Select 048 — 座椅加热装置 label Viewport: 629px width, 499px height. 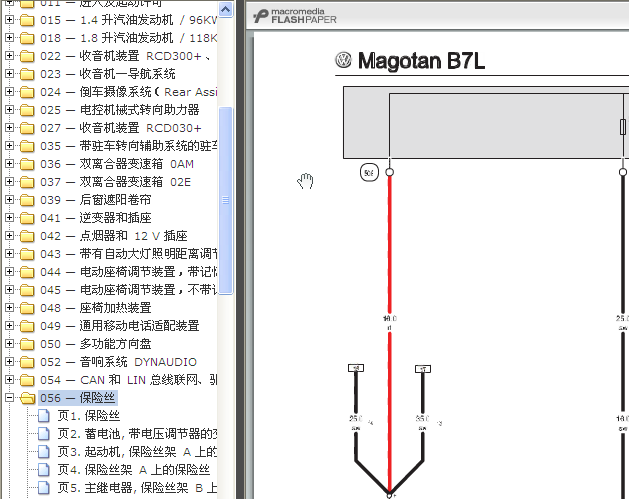[95, 308]
